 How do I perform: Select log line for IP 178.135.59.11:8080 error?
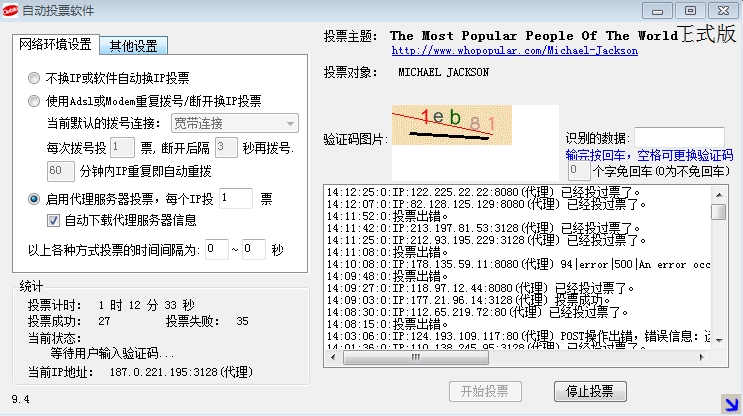pyautogui.click(x=518, y=264)
